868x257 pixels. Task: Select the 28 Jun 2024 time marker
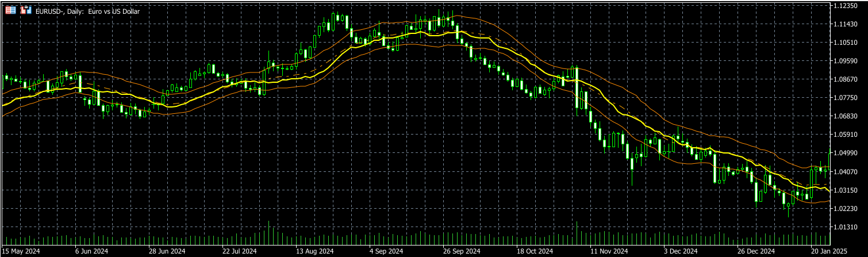(x=167, y=252)
